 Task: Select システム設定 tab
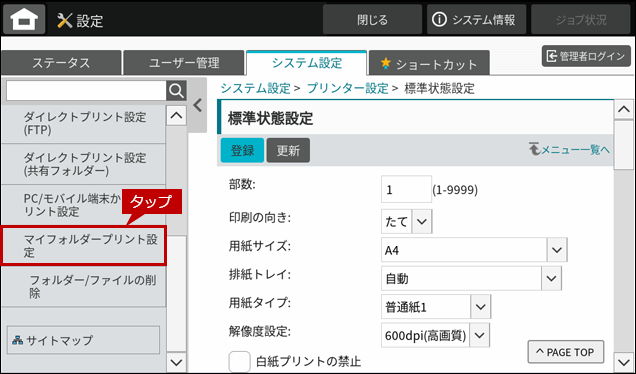pos(307,63)
